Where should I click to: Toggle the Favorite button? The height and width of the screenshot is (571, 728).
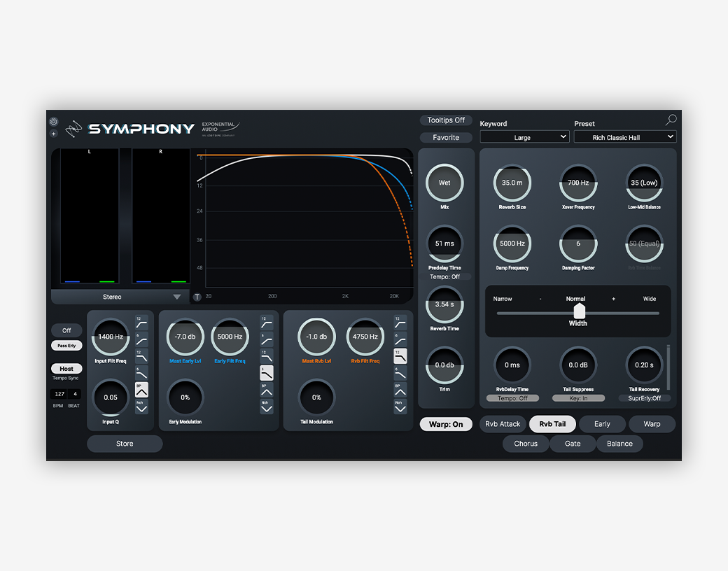[x=446, y=137]
